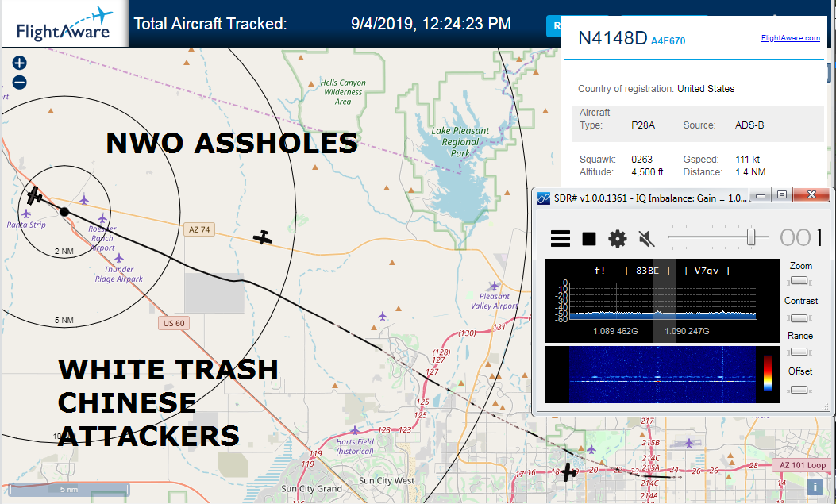
Task: Open SDR# settings gear
Action: [618, 239]
